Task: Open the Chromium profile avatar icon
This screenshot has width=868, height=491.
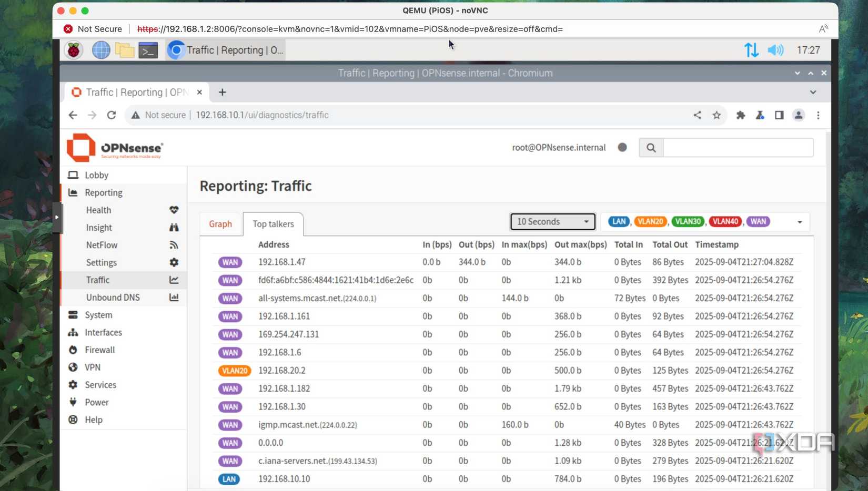Action: pos(799,115)
